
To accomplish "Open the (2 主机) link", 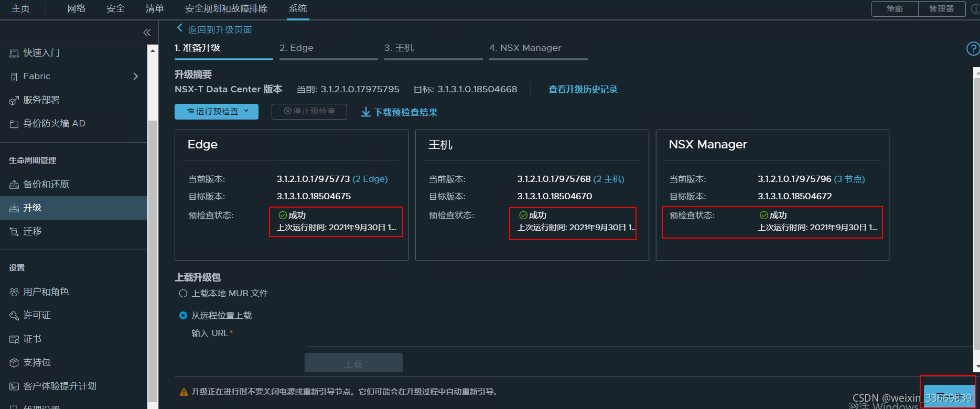I will click(x=609, y=179).
